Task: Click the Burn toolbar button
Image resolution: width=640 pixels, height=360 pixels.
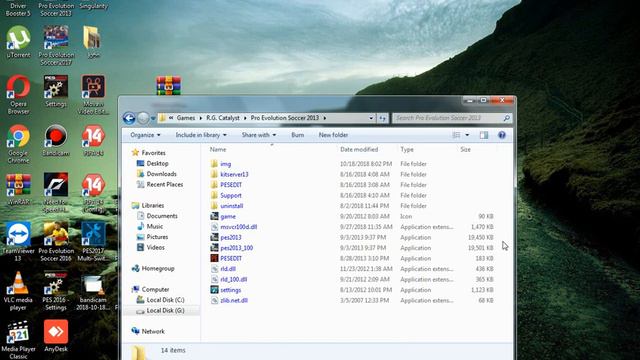Action: click(x=298, y=135)
